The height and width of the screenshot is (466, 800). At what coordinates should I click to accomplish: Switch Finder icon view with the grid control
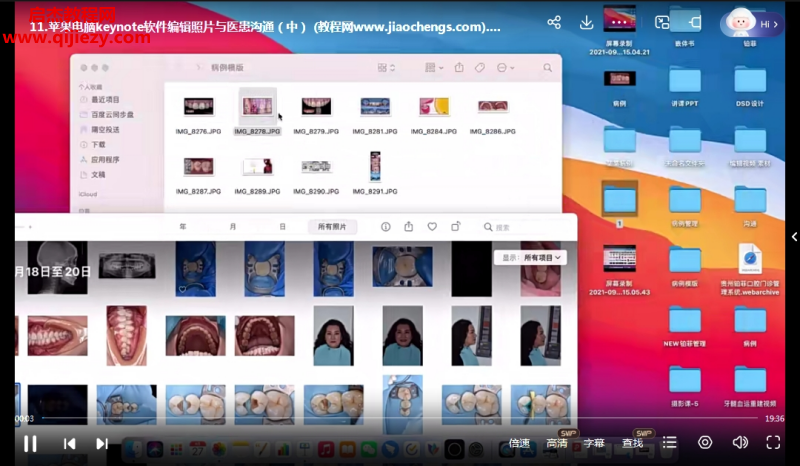click(x=386, y=67)
